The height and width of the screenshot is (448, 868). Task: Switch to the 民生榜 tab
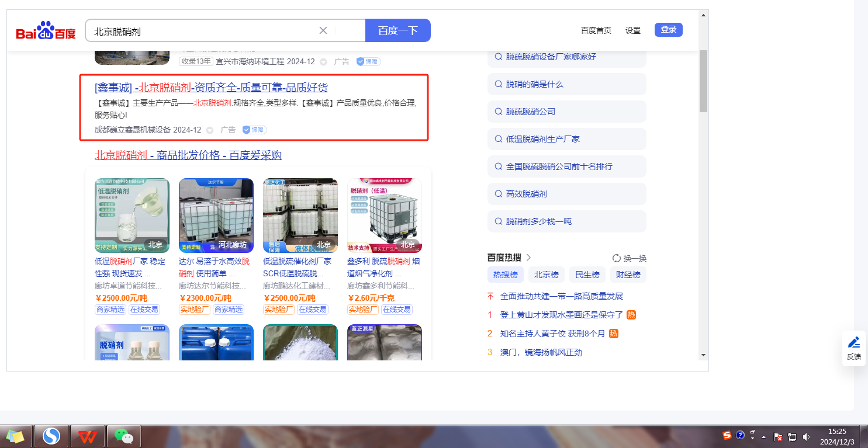(x=587, y=275)
